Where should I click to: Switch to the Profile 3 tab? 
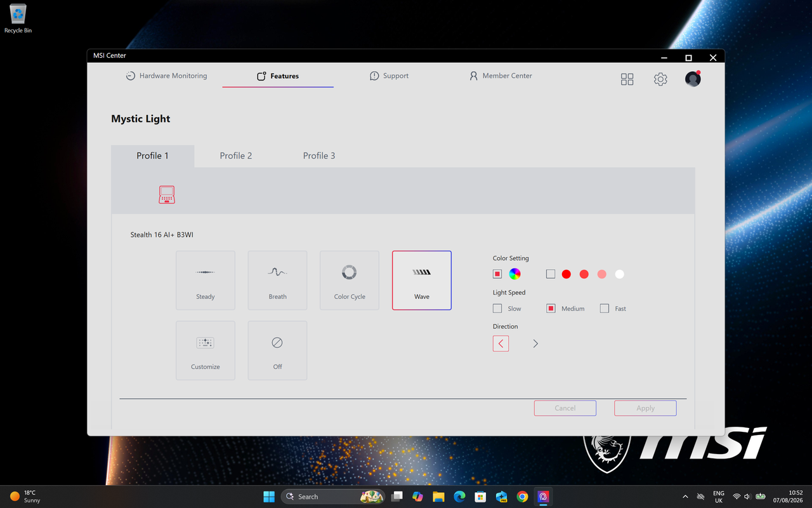pos(319,156)
